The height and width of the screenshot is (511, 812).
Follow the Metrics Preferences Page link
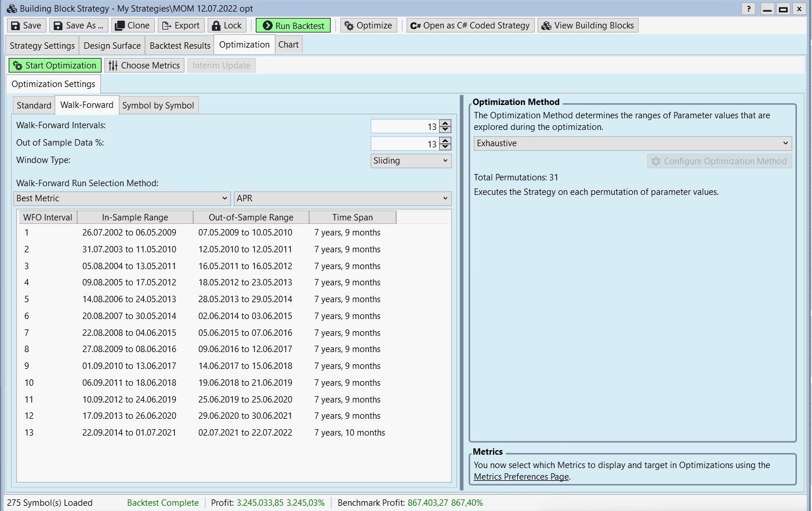(x=521, y=477)
